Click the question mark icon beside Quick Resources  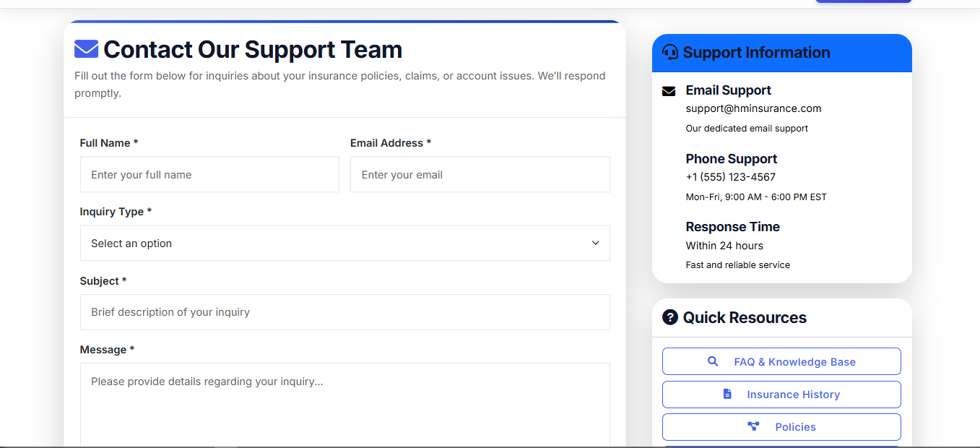670,317
